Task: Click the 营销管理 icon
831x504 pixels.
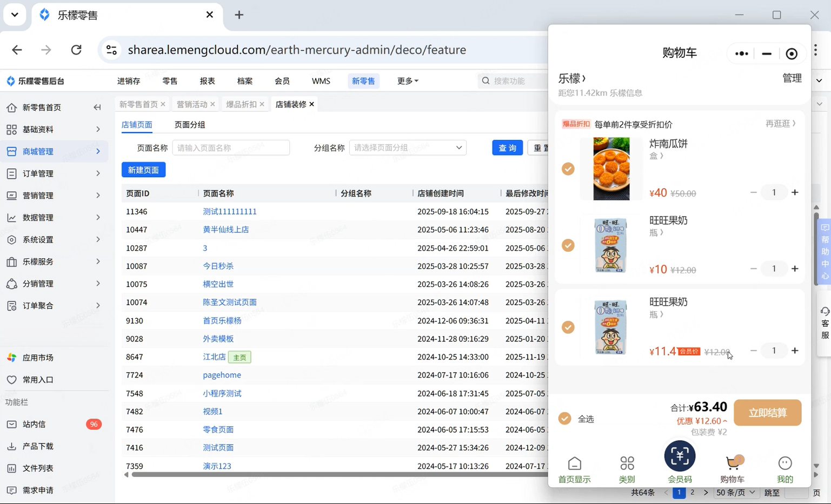Action: pyautogui.click(x=11, y=196)
